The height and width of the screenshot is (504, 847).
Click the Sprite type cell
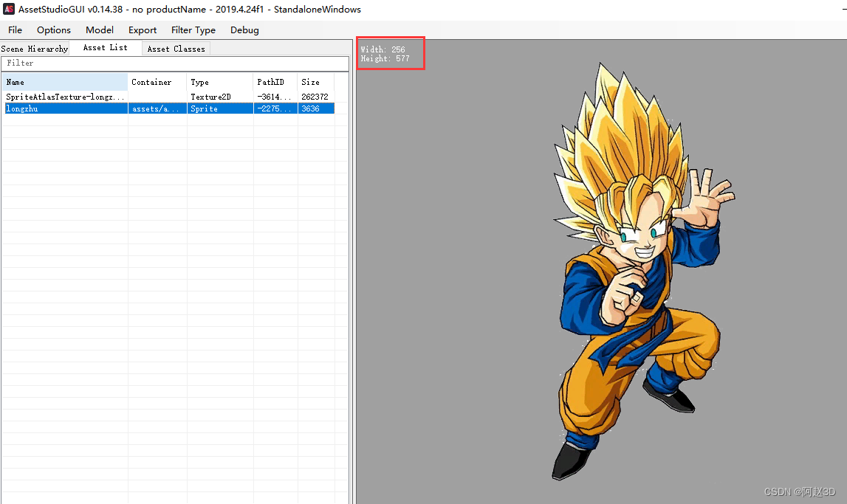220,108
